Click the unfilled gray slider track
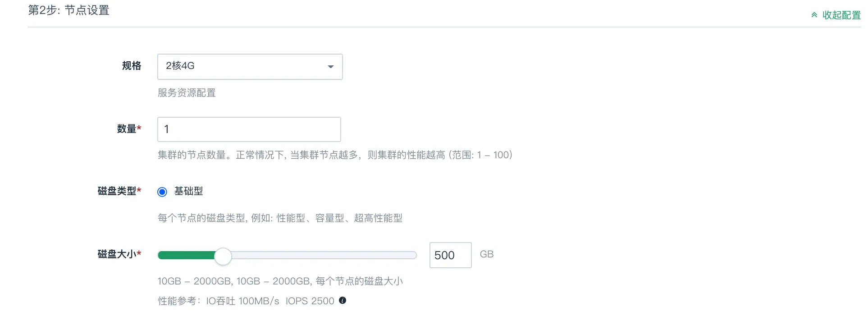The width and height of the screenshot is (868, 321). 324,256
